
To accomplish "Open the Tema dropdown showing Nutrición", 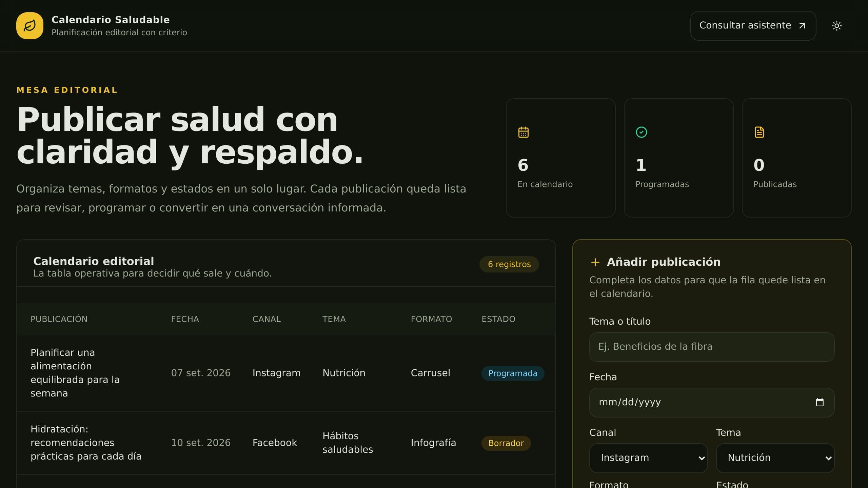I will pyautogui.click(x=775, y=458).
